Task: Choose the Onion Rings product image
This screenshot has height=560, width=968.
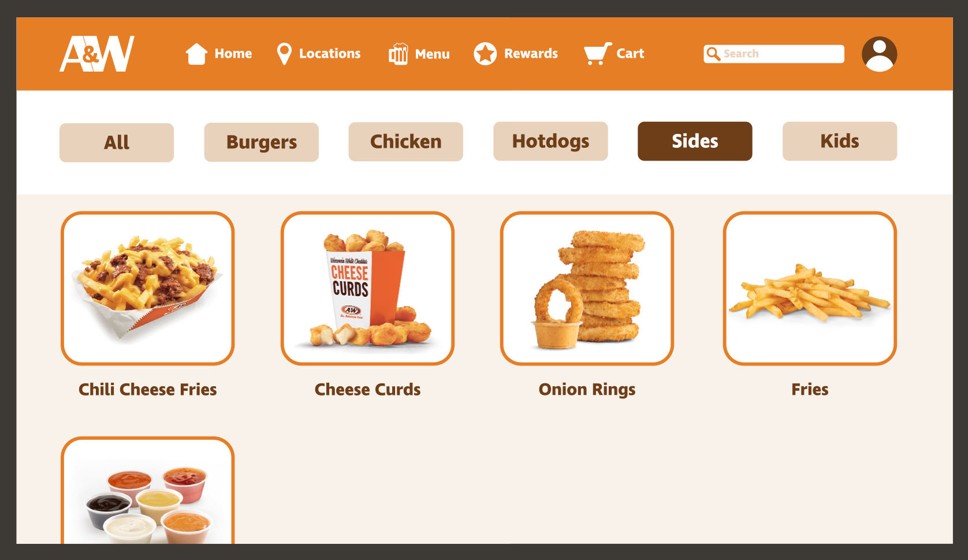Action: coord(587,288)
